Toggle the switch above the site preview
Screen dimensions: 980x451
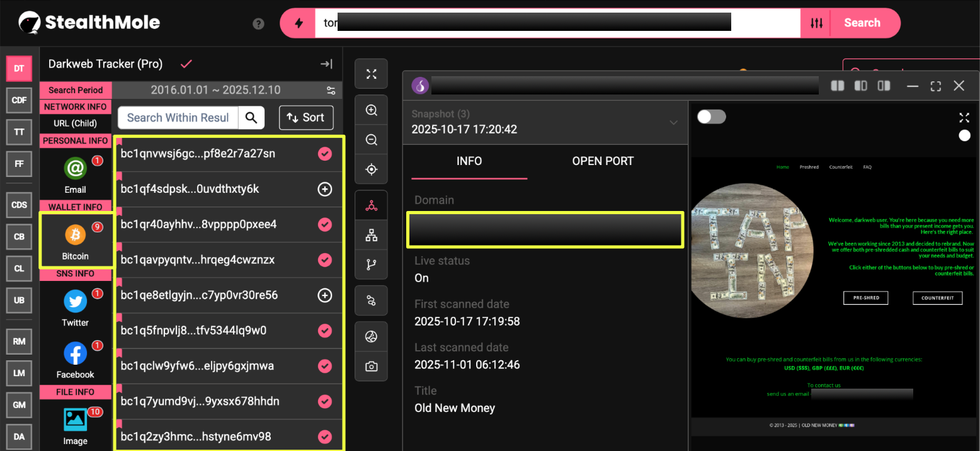(712, 117)
